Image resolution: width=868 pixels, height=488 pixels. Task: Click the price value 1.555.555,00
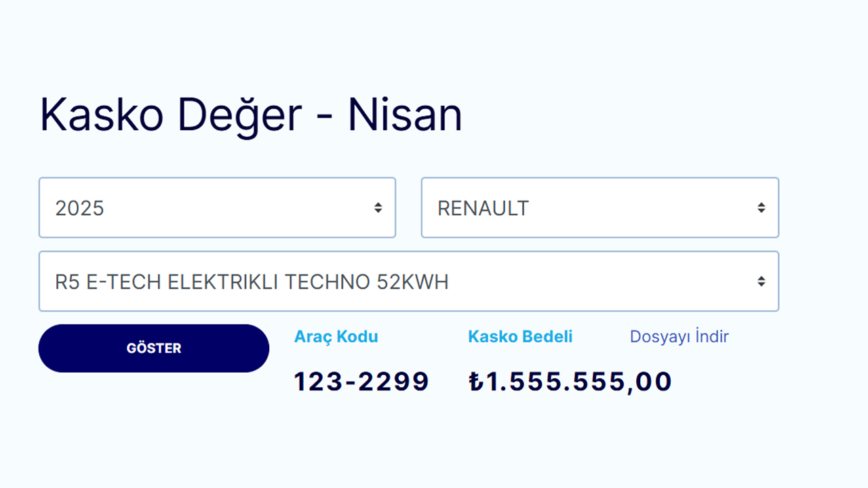(578, 382)
